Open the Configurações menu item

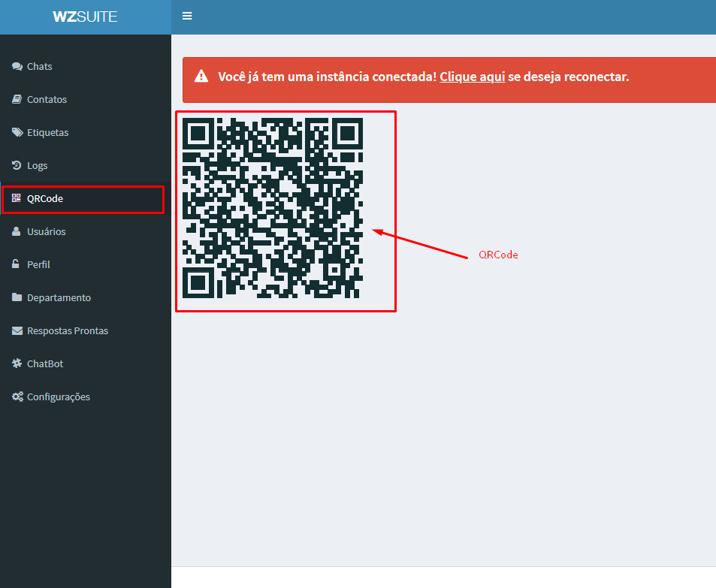pos(86,397)
